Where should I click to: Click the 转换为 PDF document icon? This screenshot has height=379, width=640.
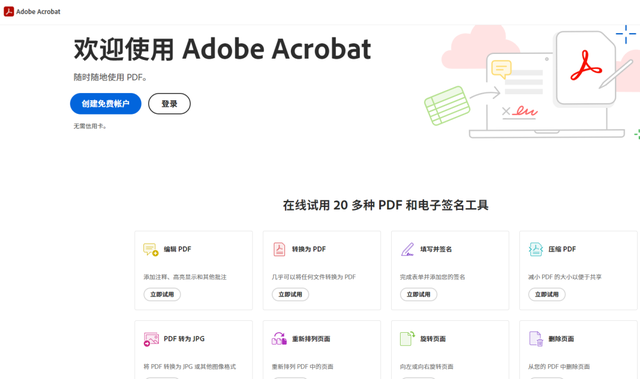click(x=279, y=249)
